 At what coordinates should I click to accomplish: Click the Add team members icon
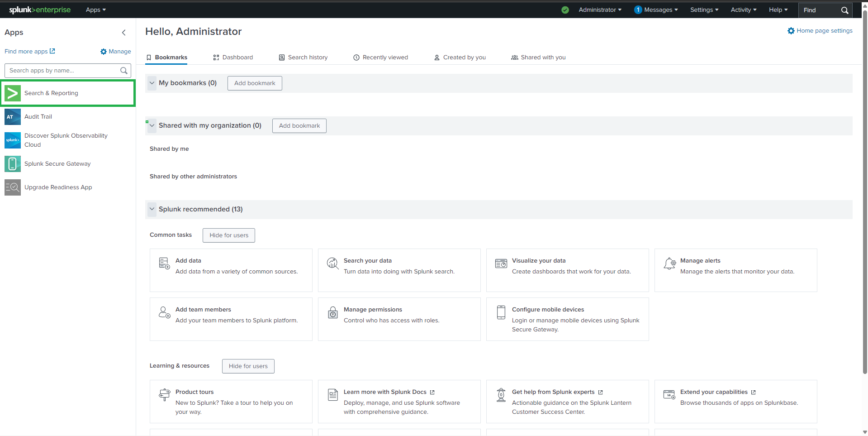[x=164, y=312]
